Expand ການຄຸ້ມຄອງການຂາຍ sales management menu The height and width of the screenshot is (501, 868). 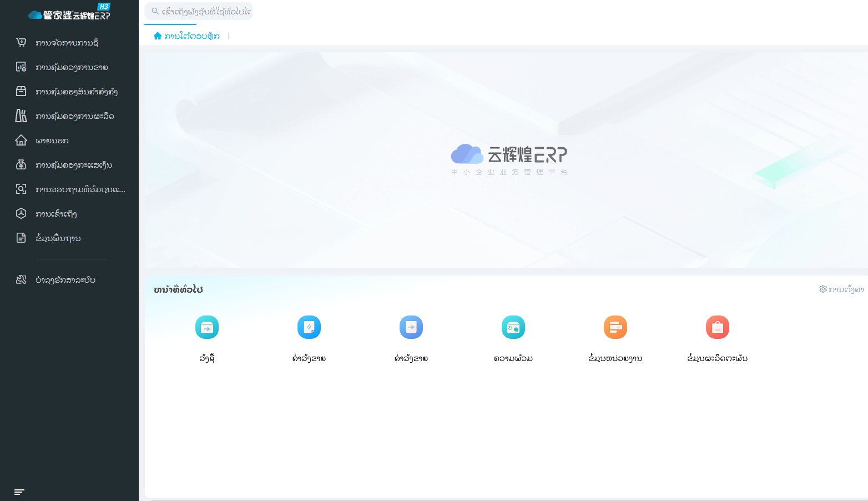point(71,67)
